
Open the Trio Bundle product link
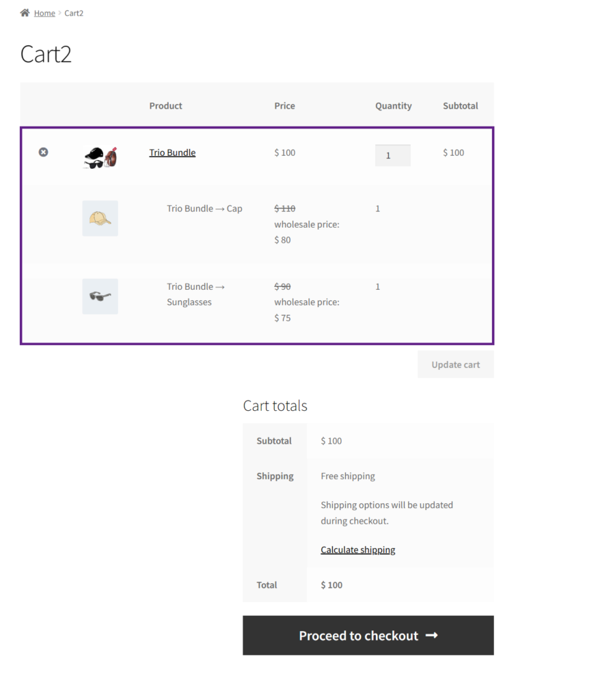click(172, 152)
